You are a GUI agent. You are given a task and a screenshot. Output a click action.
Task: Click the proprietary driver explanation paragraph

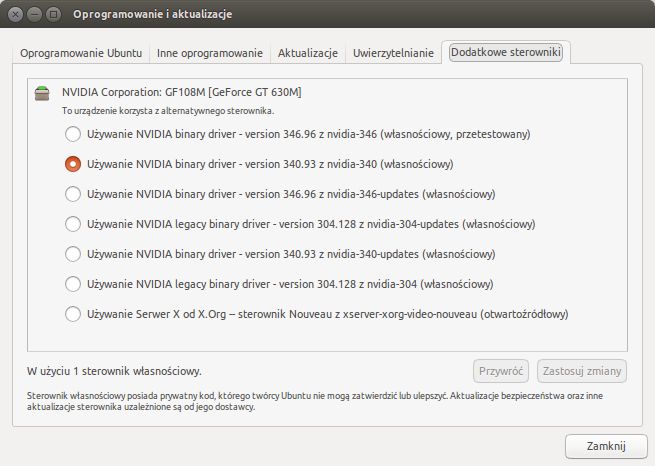[x=315, y=401]
